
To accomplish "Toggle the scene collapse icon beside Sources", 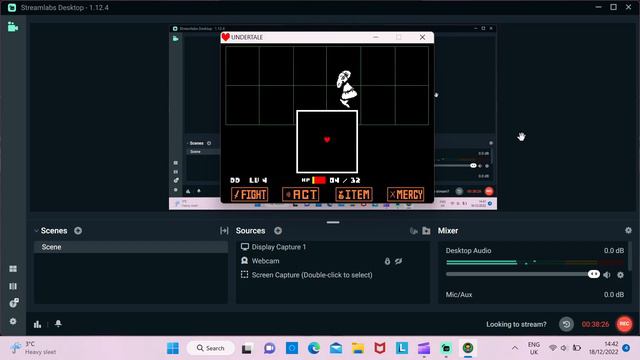I will 224,231.
